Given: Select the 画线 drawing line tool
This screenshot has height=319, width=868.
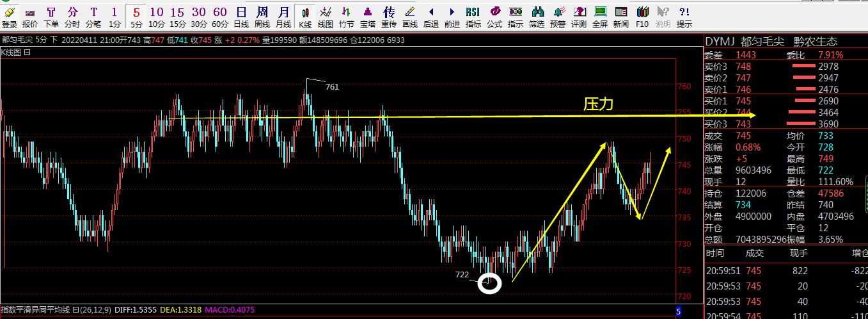Looking at the screenshot, I should [410, 17].
